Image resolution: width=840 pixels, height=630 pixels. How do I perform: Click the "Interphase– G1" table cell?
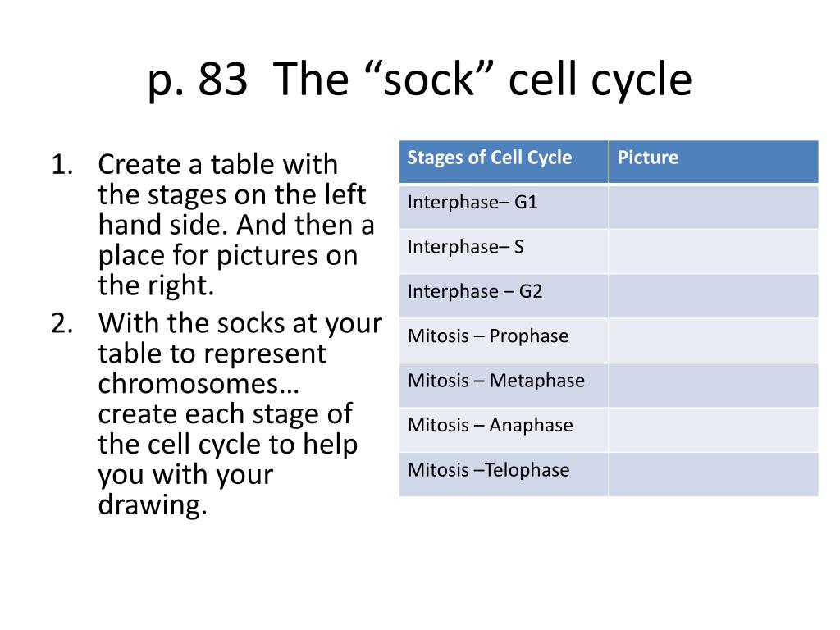(504, 207)
